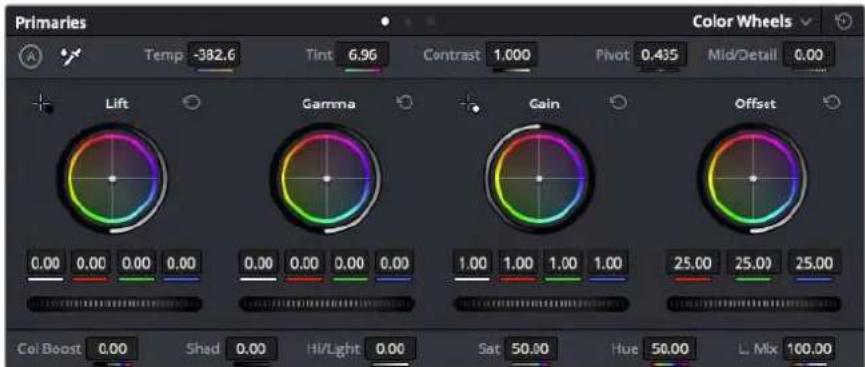Click the Tint value field
Viewport: 865px width, 367px height.
tap(361, 55)
